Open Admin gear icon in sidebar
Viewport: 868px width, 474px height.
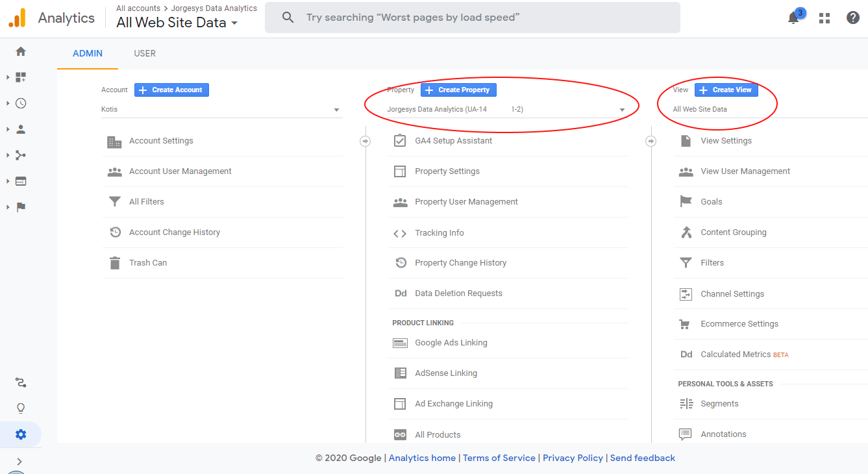(x=21, y=434)
